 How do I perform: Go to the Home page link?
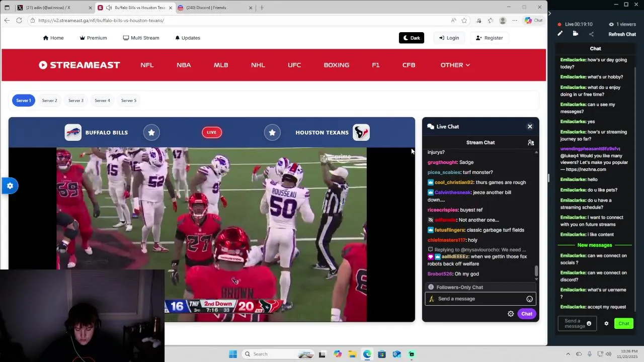53,38
